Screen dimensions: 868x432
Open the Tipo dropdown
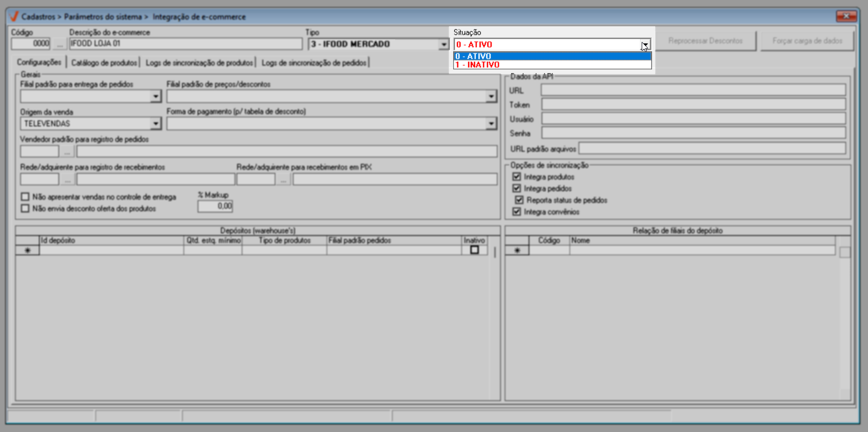click(x=443, y=45)
